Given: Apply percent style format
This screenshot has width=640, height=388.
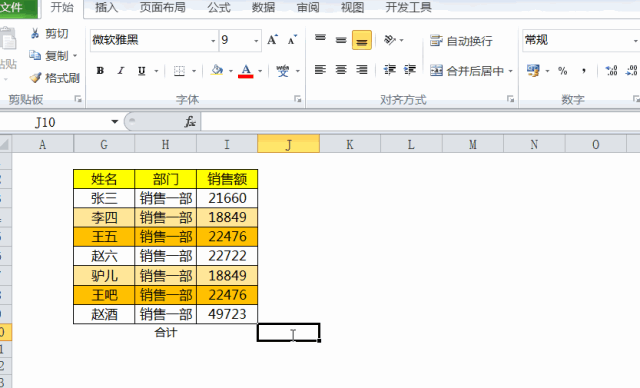Looking at the screenshot, I should [x=563, y=71].
